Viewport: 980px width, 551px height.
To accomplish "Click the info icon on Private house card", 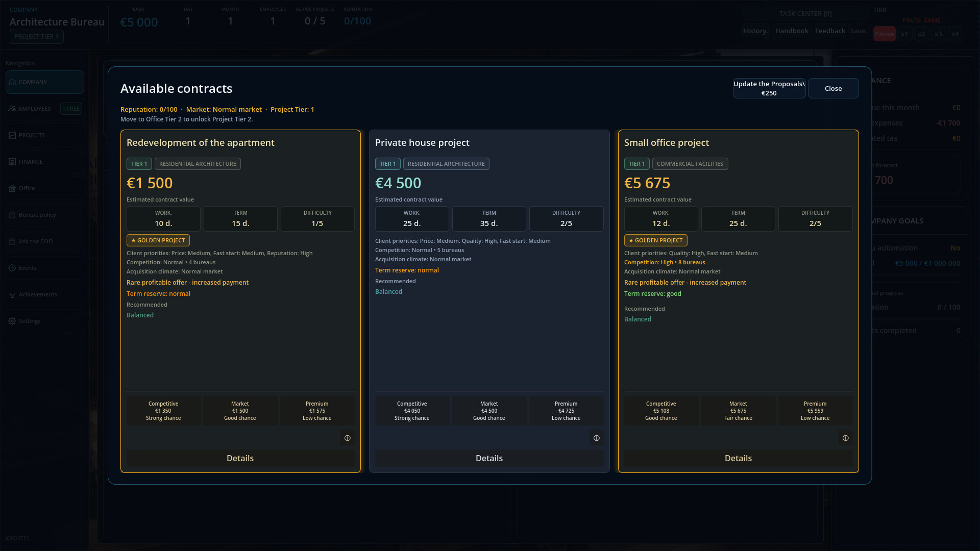I will point(596,438).
